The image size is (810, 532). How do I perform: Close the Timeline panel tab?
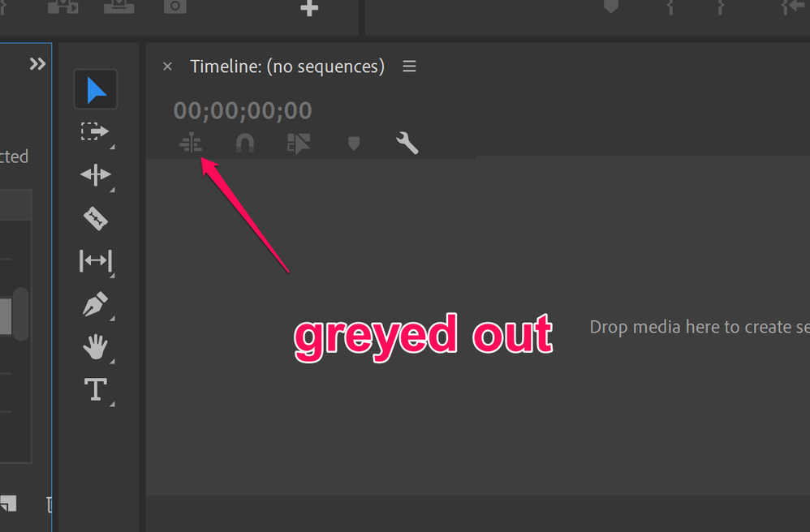167,66
